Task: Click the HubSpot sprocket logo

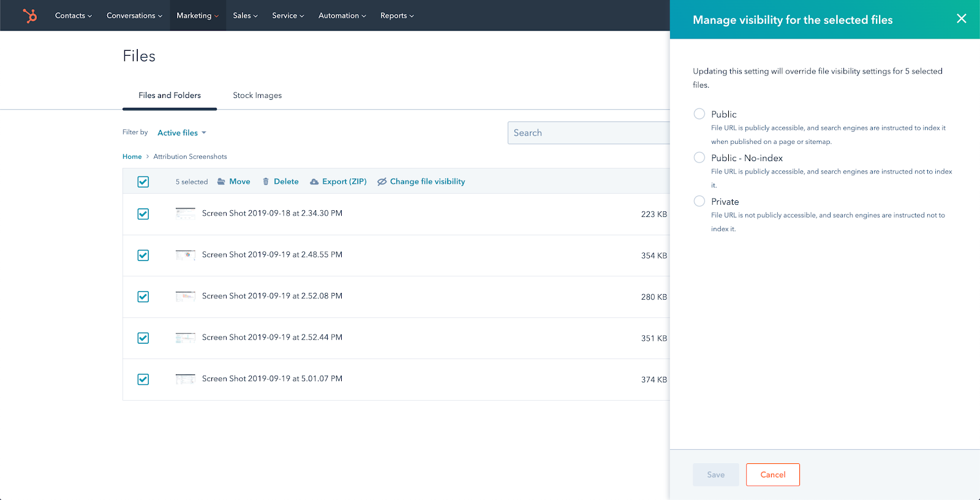Action: (x=29, y=15)
